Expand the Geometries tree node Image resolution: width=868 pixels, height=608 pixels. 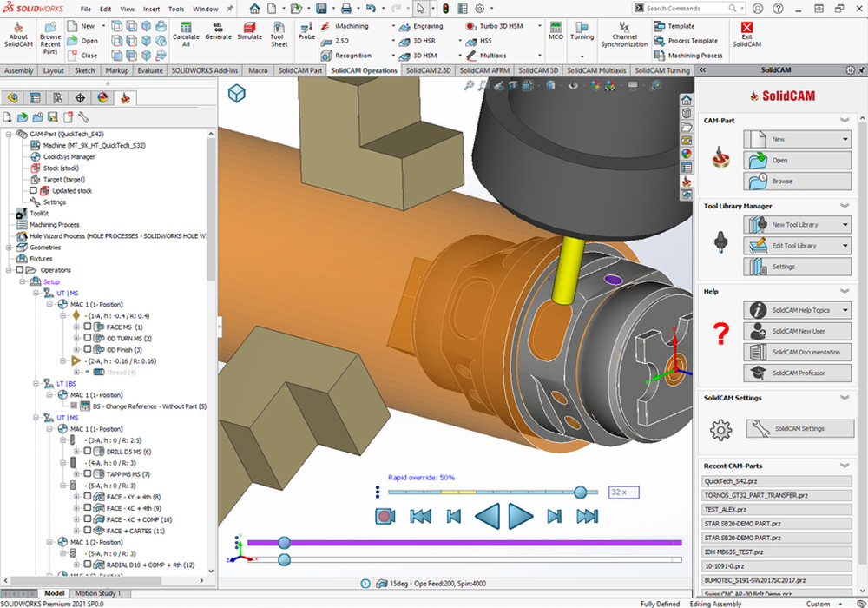pos(9,247)
